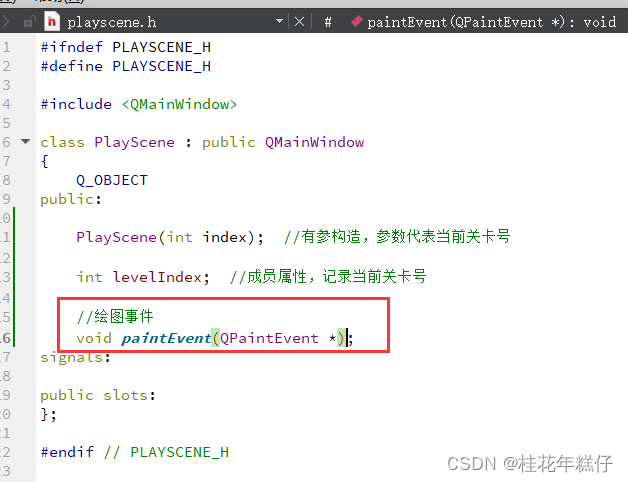Viewport: 628px width, 482px height.
Task: Click the lock icon beside playscene.h
Action: [29, 22]
